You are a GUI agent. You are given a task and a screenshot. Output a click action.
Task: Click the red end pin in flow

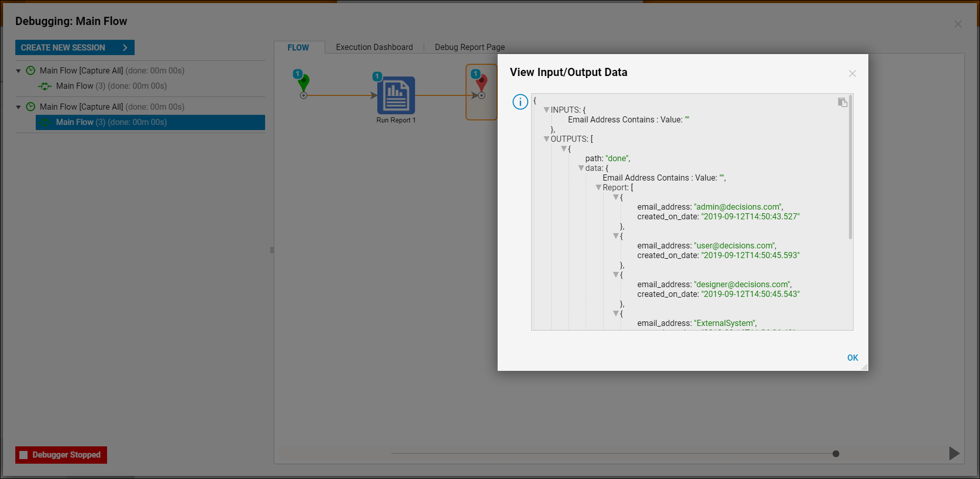(x=481, y=84)
